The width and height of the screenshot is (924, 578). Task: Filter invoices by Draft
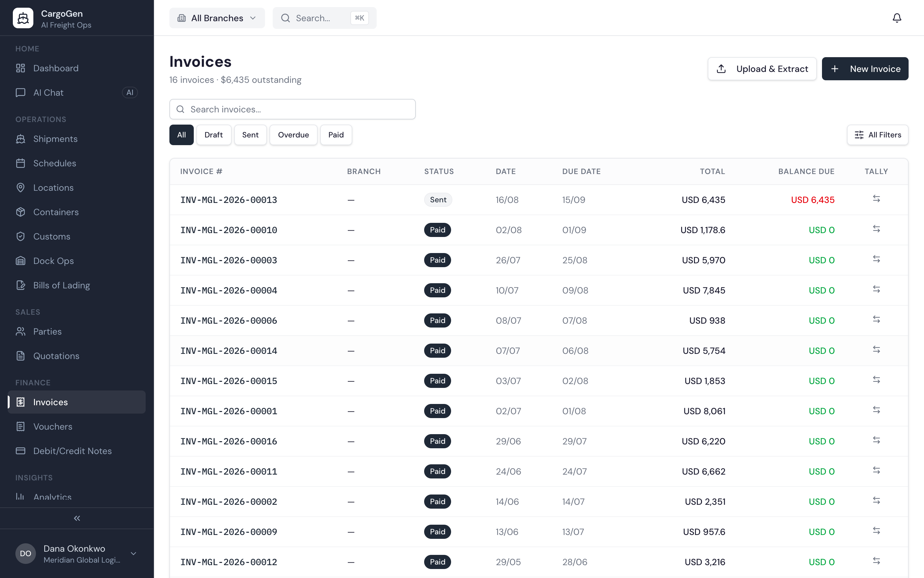pyautogui.click(x=213, y=135)
